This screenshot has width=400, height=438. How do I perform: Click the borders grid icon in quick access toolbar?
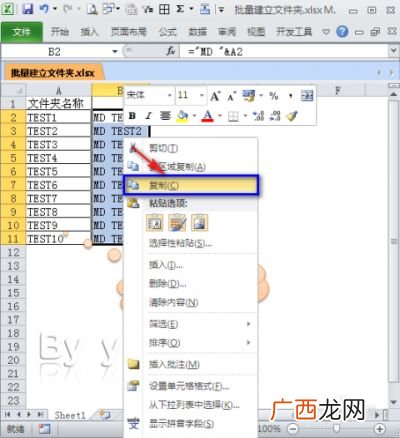[x=164, y=9]
